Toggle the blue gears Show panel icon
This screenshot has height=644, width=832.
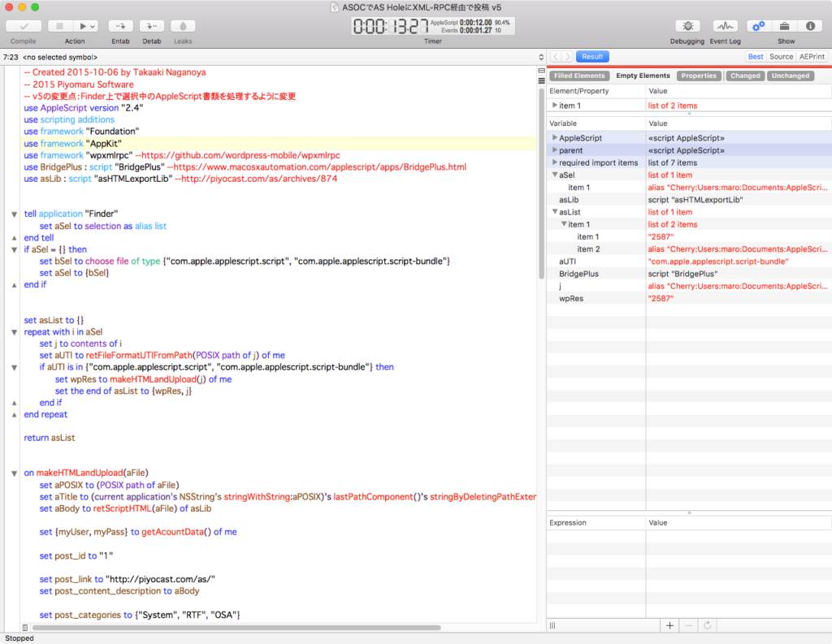tap(758, 26)
